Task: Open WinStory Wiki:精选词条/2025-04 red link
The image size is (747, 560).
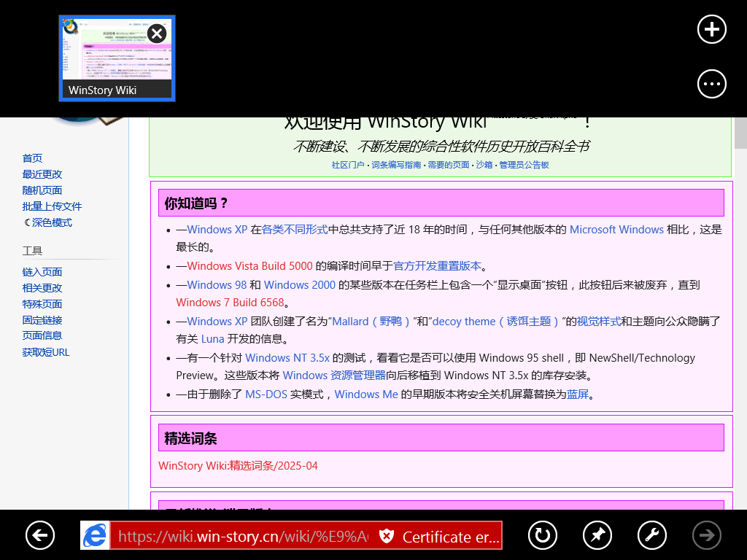Action: click(x=238, y=466)
